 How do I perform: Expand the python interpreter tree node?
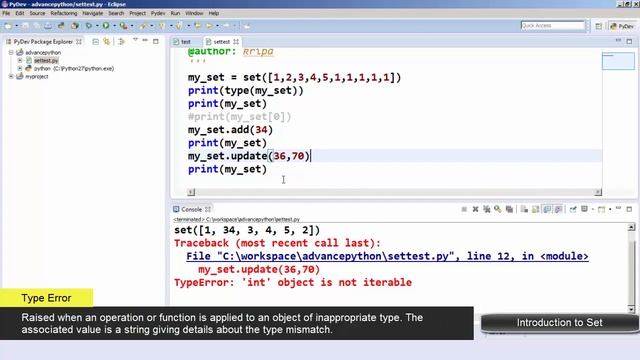[x=20, y=69]
